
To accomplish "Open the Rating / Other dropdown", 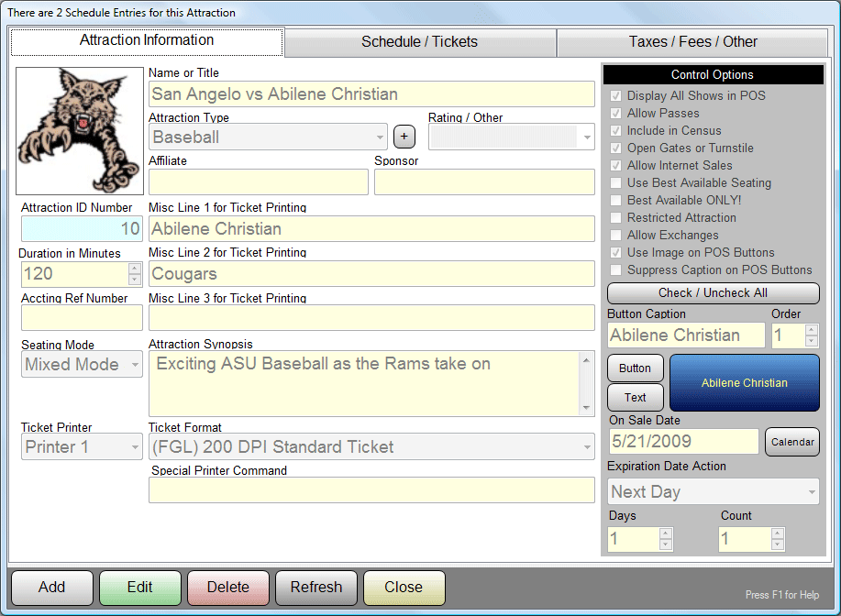I will [x=512, y=137].
